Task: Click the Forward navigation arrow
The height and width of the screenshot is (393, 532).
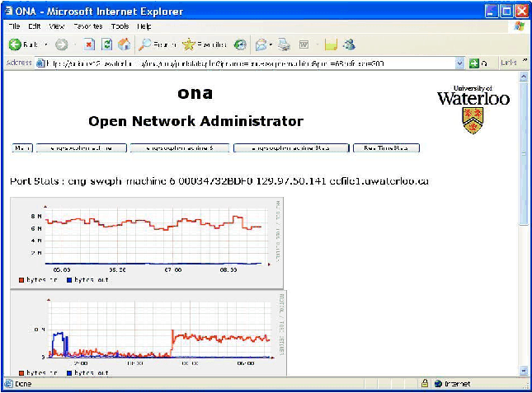Action: pos(62,44)
